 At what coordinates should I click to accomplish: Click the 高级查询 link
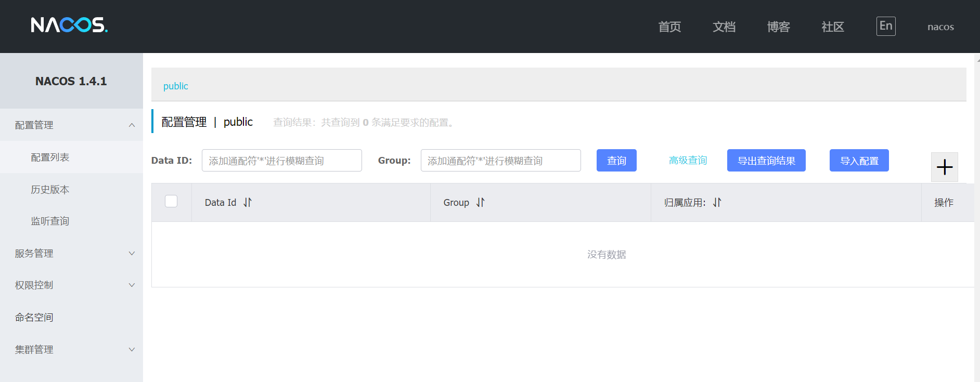688,160
